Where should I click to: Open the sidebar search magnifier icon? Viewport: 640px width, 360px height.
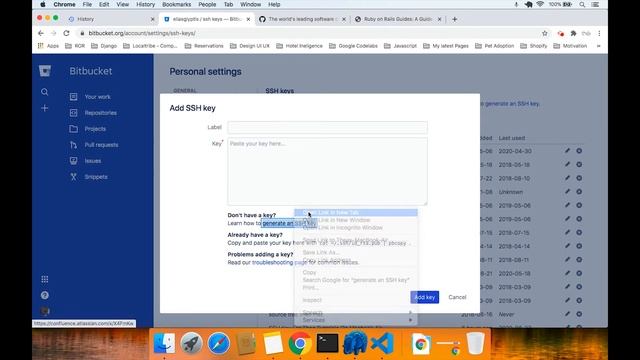tap(44, 92)
